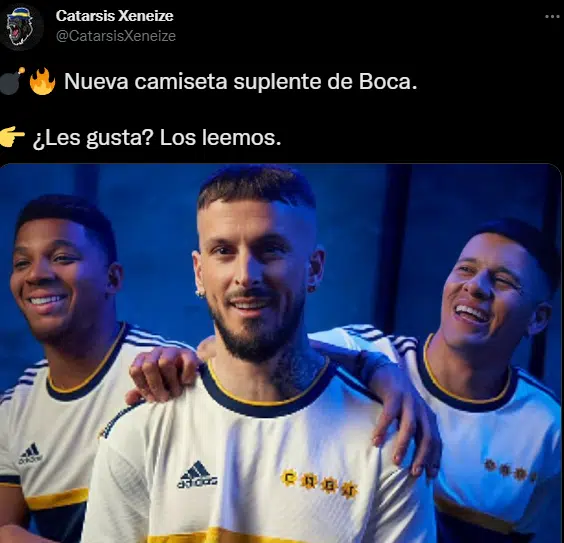Viewport: 564px width, 543px height.
Task: Click the hand resting on center shoulder
Action: (x=164, y=374)
